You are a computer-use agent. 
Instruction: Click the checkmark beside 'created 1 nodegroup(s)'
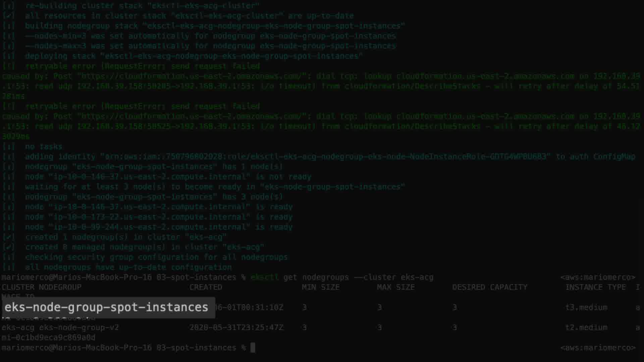(9, 237)
